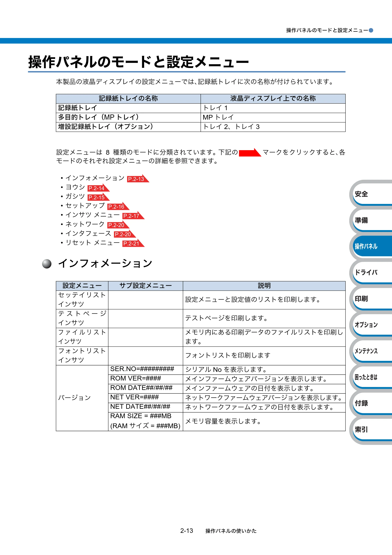This screenshot has height=555, width=392.
Task: Click the 液晶ディスプレイ上での名称 column header
Action: (273, 99)
